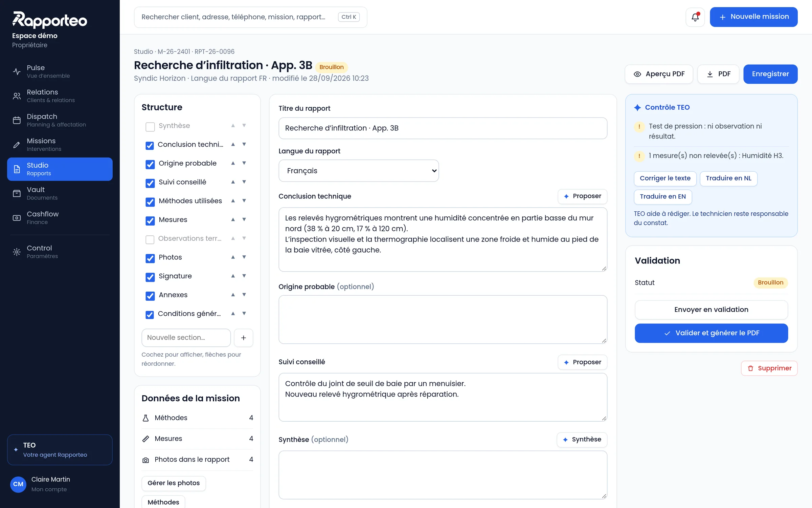The width and height of the screenshot is (812, 508).
Task: Open Cashflow finance menu
Action: [60, 218]
